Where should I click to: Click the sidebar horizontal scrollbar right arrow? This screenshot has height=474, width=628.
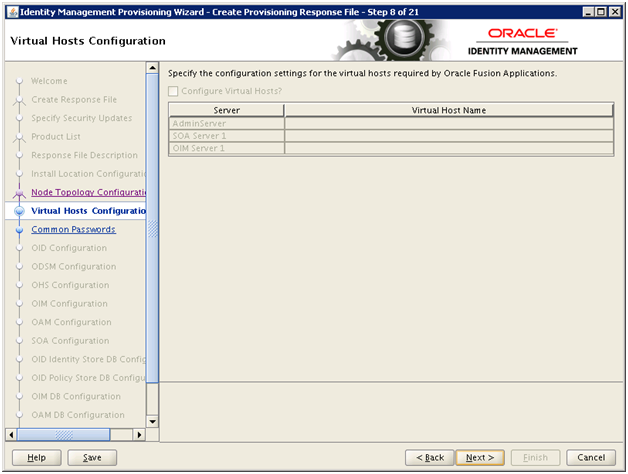tap(139, 435)
